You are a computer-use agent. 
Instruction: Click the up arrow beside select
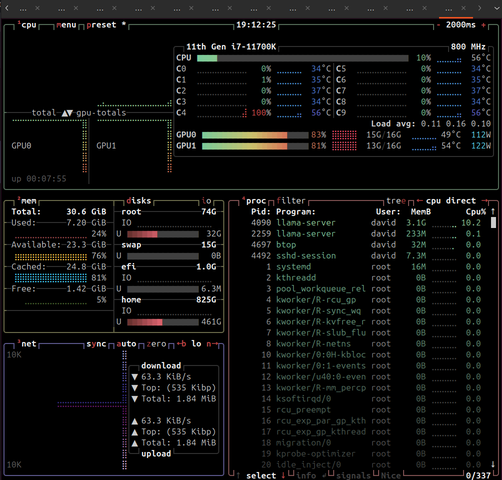click(238, 475)
